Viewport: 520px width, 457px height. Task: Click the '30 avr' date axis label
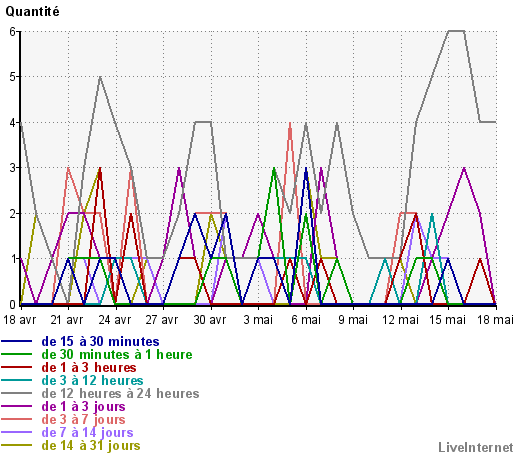(x=210, y=320)
